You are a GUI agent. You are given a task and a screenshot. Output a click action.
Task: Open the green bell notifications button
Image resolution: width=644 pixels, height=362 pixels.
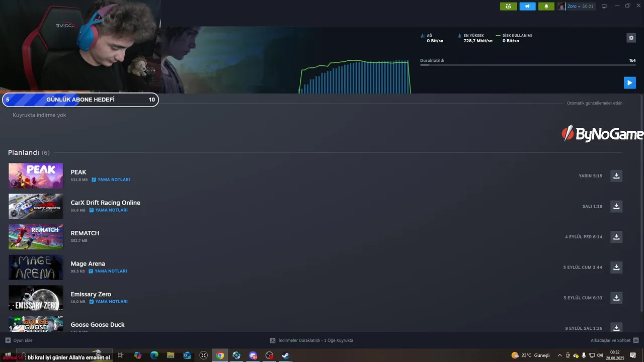[x=546, y=6]
